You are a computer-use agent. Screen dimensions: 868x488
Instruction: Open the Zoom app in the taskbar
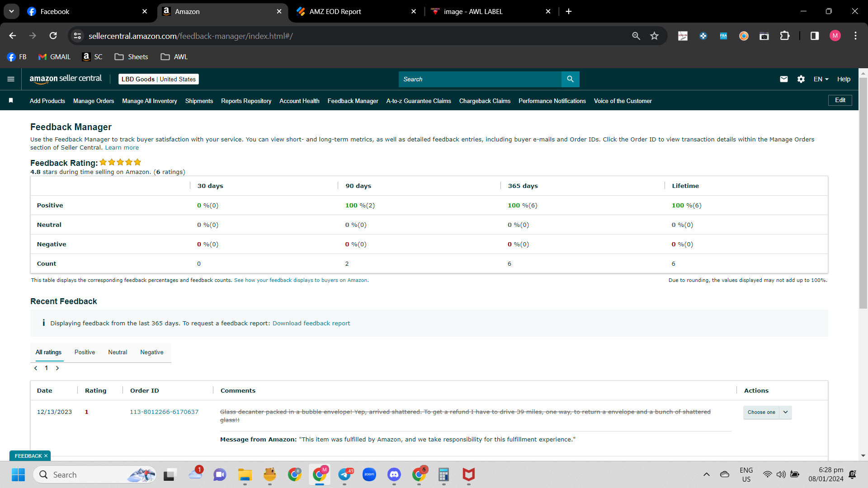(369, 474)
